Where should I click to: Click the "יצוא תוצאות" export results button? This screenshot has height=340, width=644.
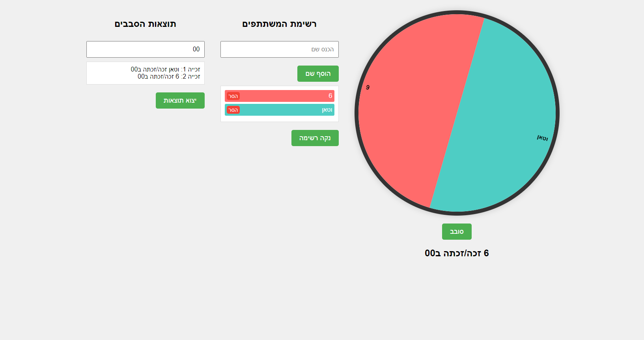[180, 101]
